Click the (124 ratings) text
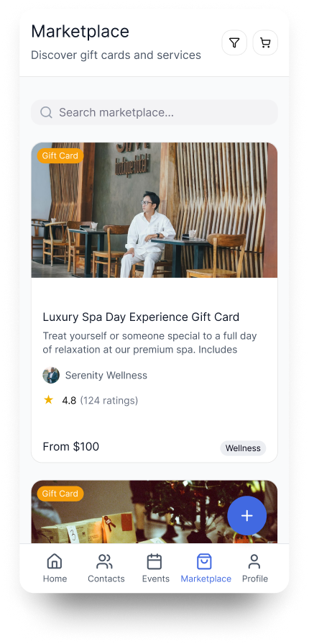Image resolution: width=309 pixels, height=644 pixels. 109,400
